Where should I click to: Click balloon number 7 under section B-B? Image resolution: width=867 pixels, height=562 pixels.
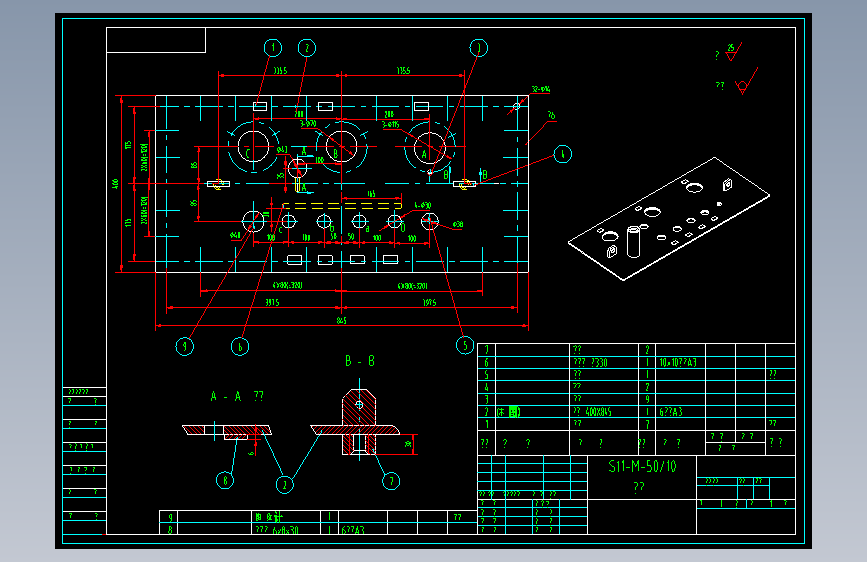tap(391, 481)
